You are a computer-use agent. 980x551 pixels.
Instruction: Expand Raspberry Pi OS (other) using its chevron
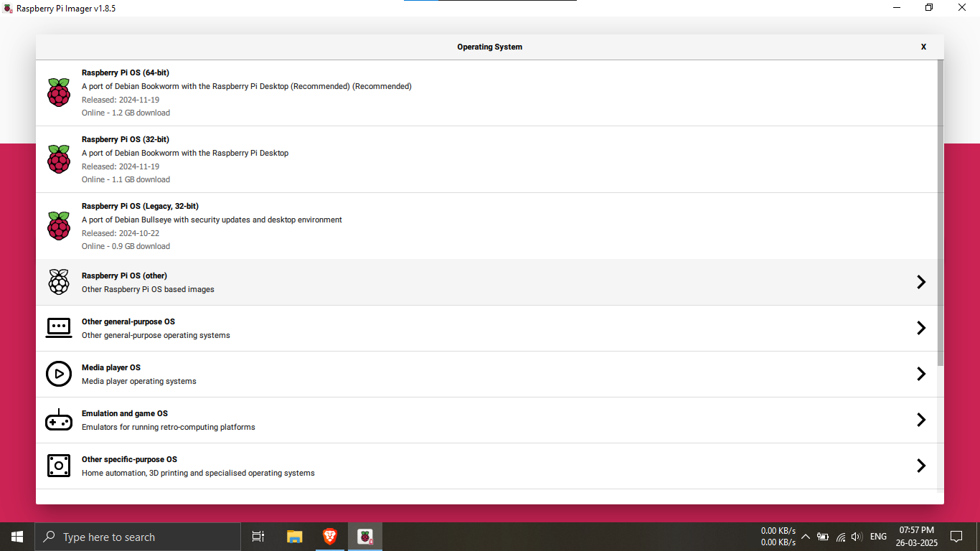coord(921,282)
